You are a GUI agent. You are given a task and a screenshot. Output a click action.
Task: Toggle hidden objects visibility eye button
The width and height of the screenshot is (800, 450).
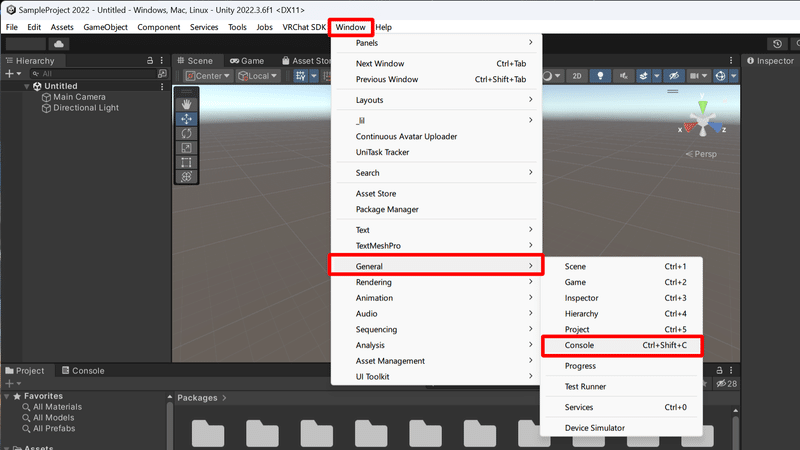click(674, 76)
